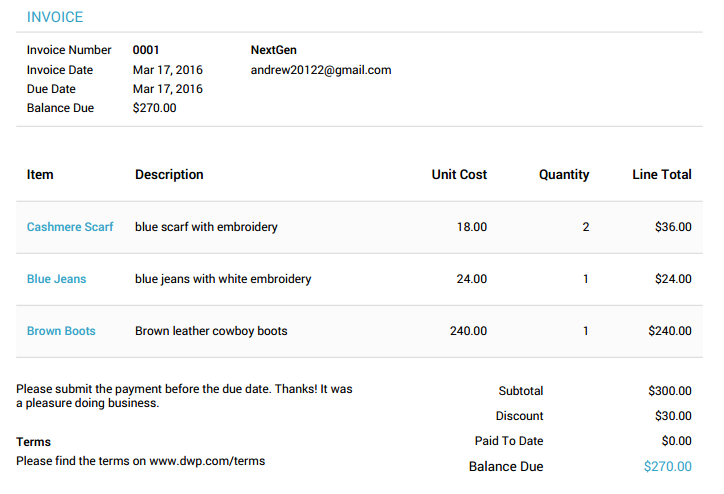Open the Brown Boots item link

[61, 331]
